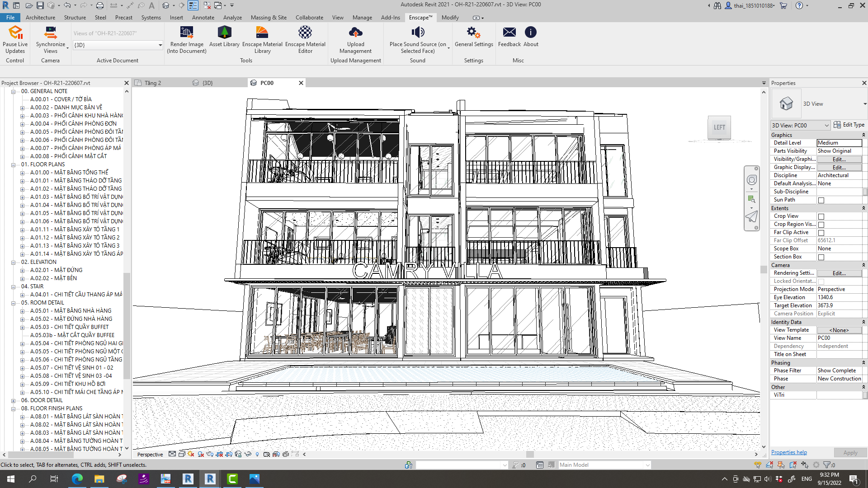Open the 3D View: PC00 dropdown
The width and height of the screenshot is (868, 488).
826,126
